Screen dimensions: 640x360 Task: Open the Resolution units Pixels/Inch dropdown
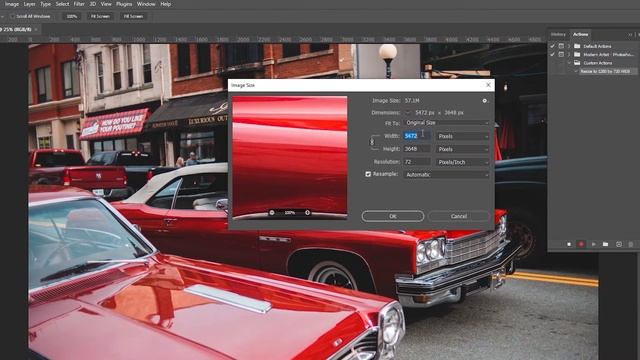[462, 162]
